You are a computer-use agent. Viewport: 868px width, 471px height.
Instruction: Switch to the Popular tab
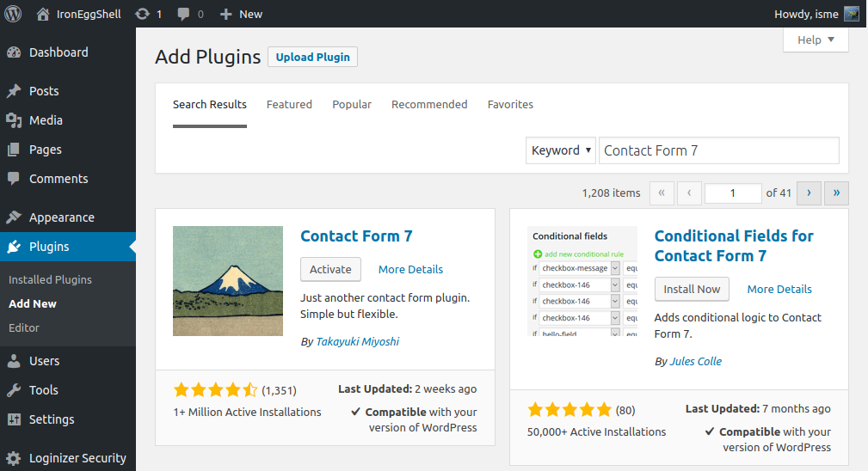tap(352, 104)
